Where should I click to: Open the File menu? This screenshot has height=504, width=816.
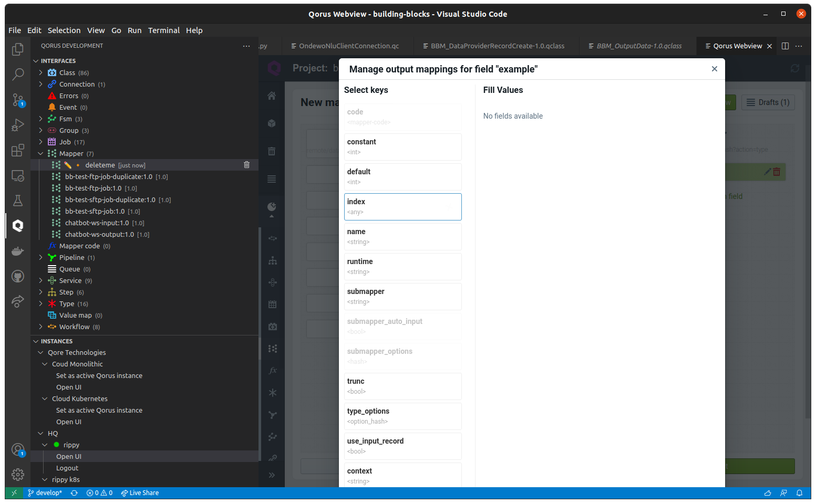point(15,30)
